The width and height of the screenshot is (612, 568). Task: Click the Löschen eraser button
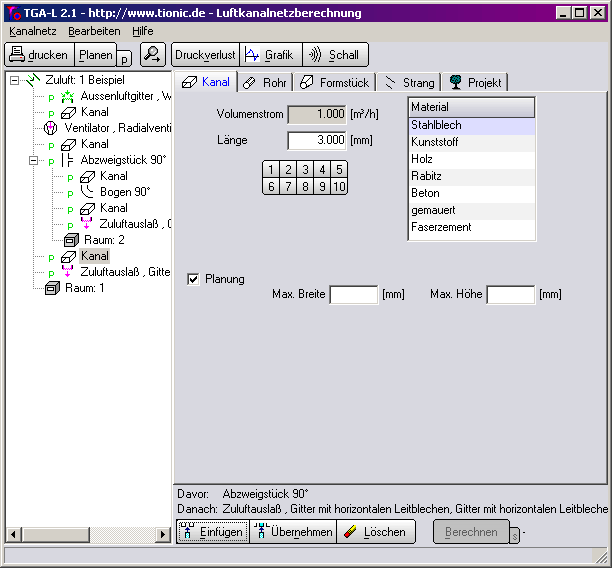(376, 532)
